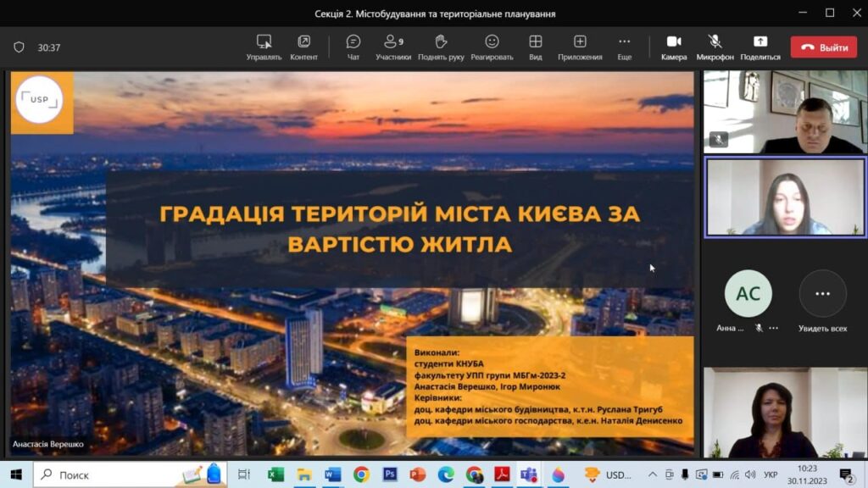The width and height of the screenshot is (868, 488).
Task: Open Adobe Acrobat from the taskbar
Action: (502, 474)
